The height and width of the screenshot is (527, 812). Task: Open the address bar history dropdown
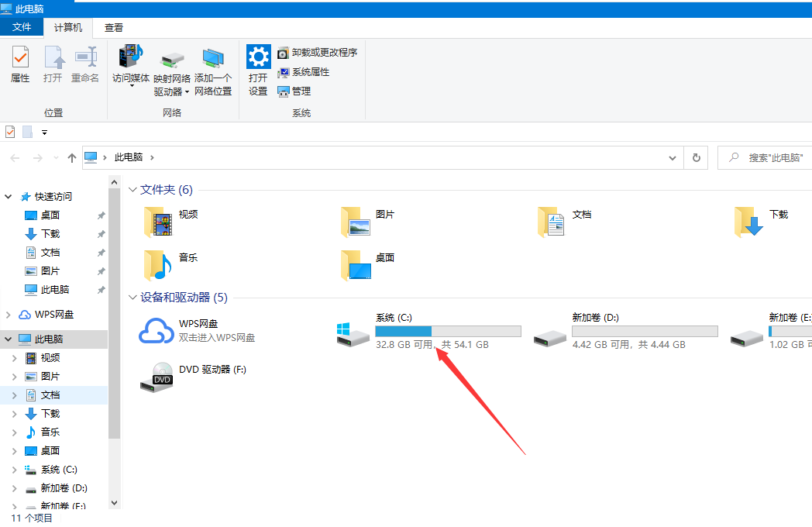[x=673, y=158]
